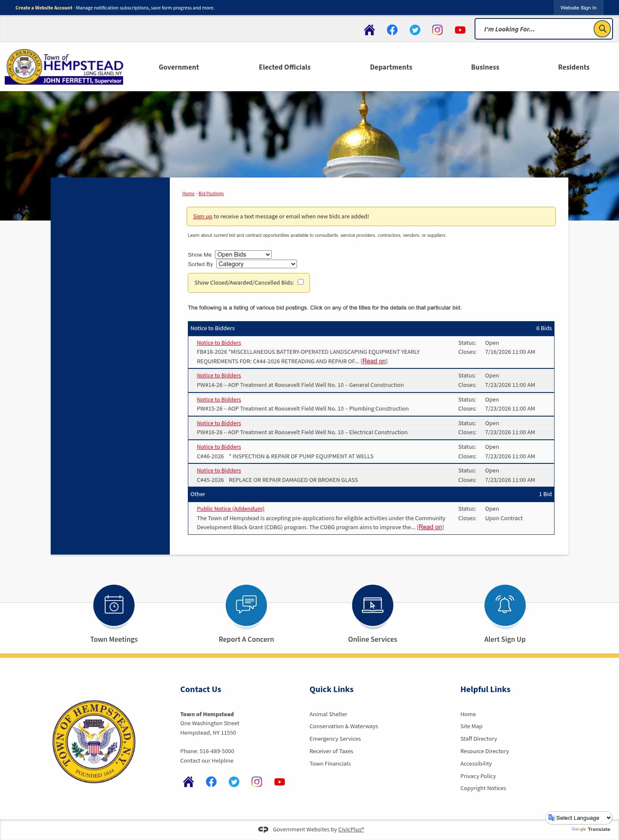This screenshot has width=619, height=840.
Task: Click the Alert Sign Up label
Action: [x=505, y=639]
